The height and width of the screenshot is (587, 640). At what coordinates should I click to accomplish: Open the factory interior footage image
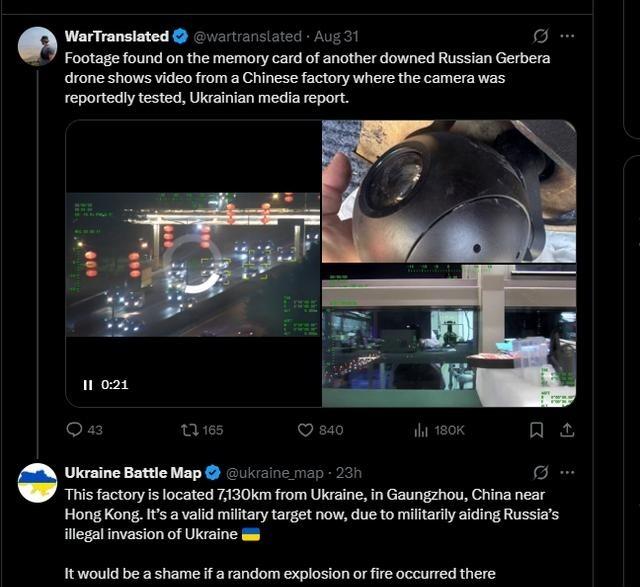(449, 336)
